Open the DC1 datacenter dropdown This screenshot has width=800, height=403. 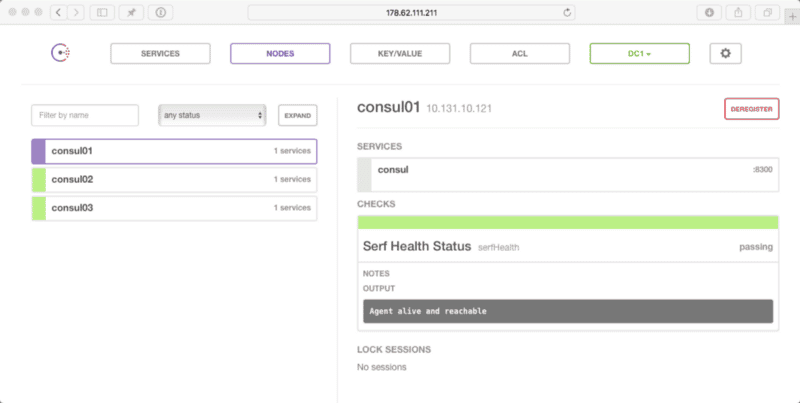[639, 53]
